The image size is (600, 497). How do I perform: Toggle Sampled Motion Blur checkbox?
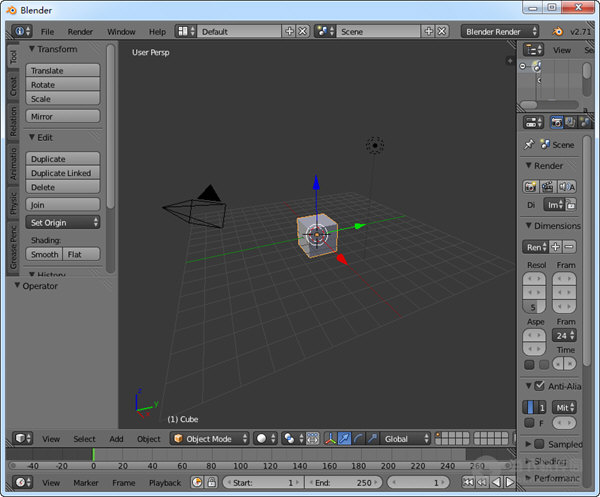coord(540,444)
